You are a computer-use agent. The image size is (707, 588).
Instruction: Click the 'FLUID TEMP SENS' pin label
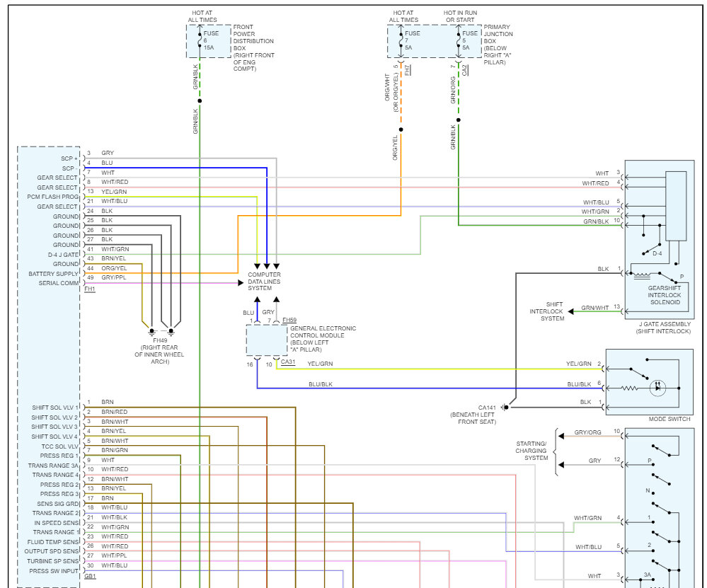tap(53, 542)
